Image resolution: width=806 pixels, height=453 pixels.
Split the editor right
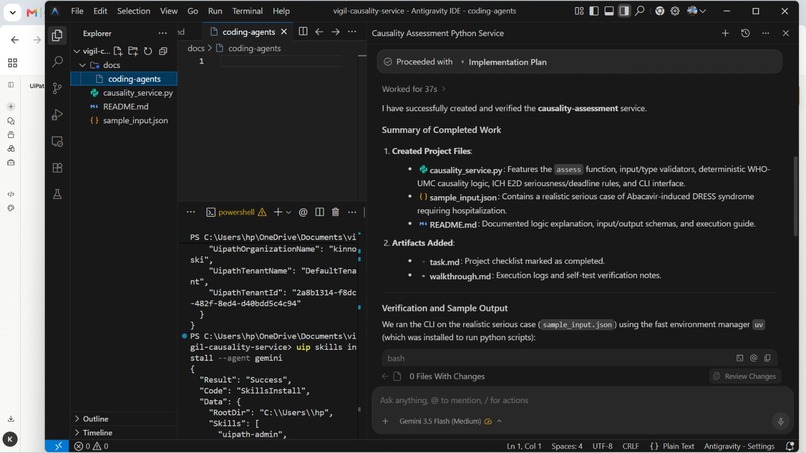tap(303, 31)
